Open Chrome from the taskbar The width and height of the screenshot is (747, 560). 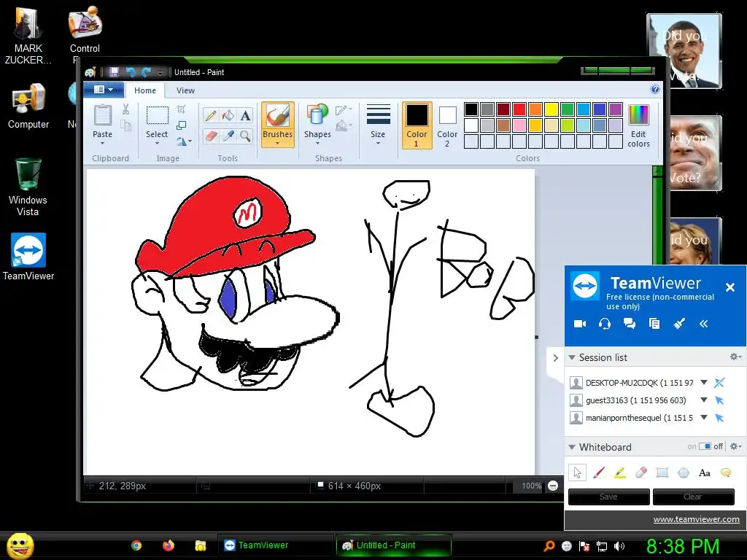point(136,545)
